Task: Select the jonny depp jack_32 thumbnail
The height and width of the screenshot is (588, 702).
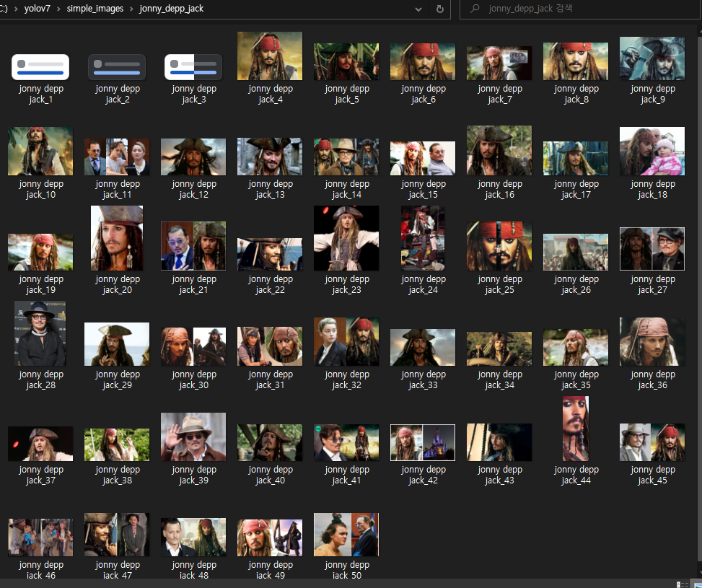Action: click(x=346, y=342)
